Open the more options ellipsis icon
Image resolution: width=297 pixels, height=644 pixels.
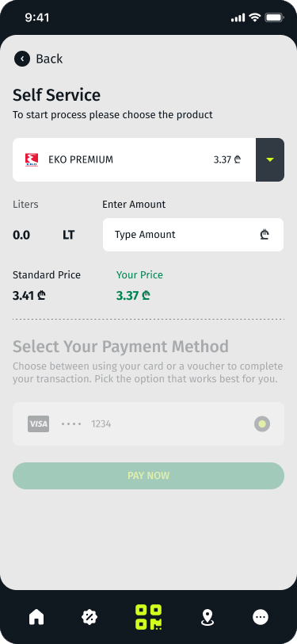[261, 616]
